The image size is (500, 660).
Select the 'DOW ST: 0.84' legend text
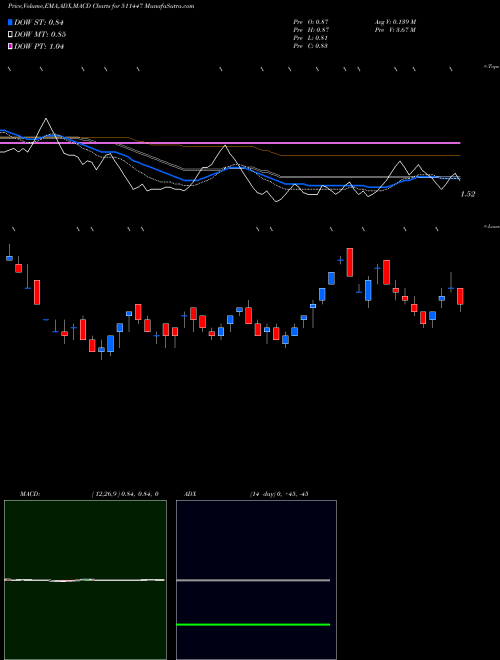point(41,23)
